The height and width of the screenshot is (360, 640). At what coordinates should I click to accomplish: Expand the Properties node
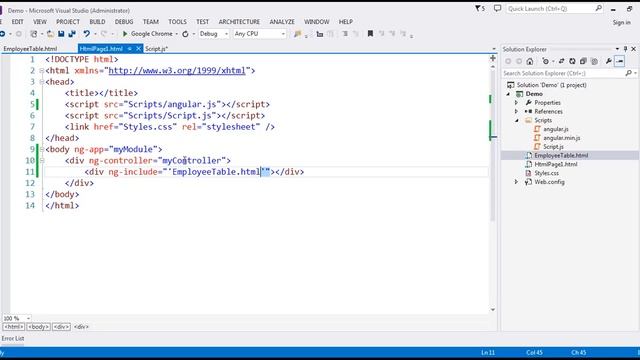(516, 102)
